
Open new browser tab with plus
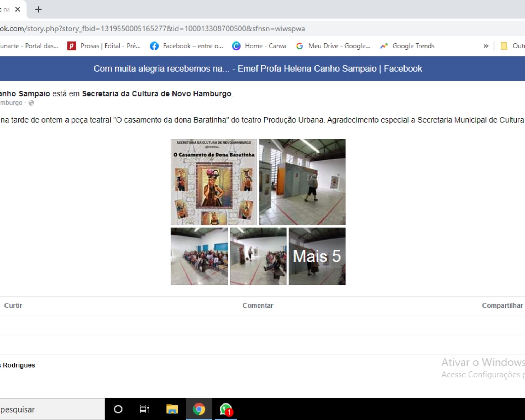click(38, 9)
